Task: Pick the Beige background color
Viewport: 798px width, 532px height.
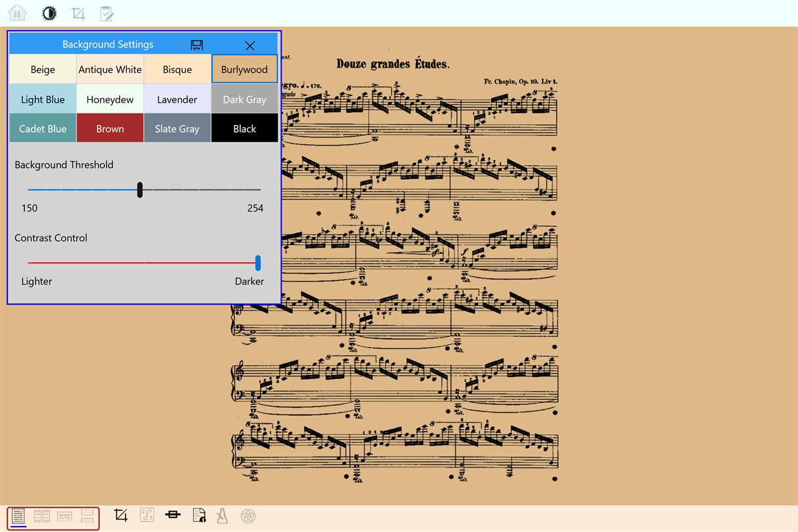Action: pyautogui.click(x=43, y=70)
